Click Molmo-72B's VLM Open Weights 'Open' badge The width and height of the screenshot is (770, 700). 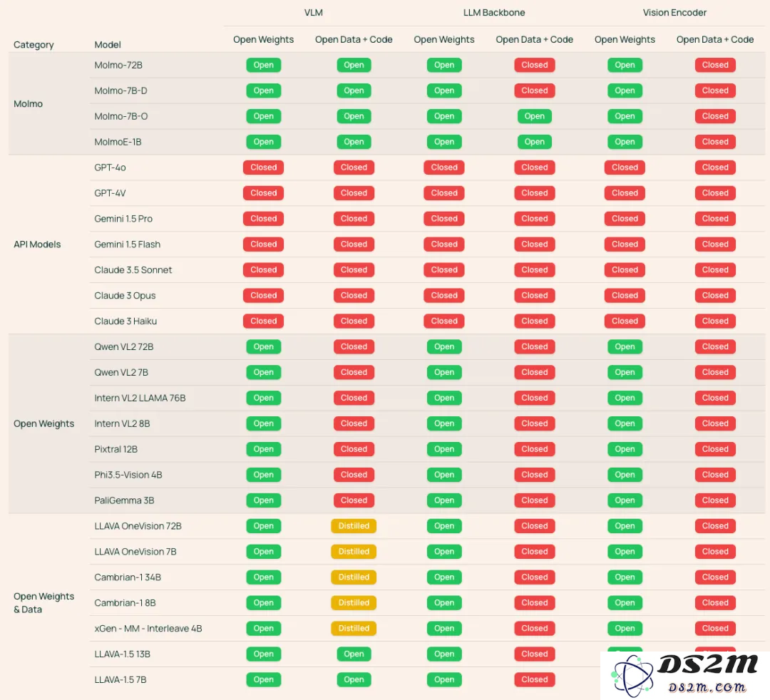264,65
